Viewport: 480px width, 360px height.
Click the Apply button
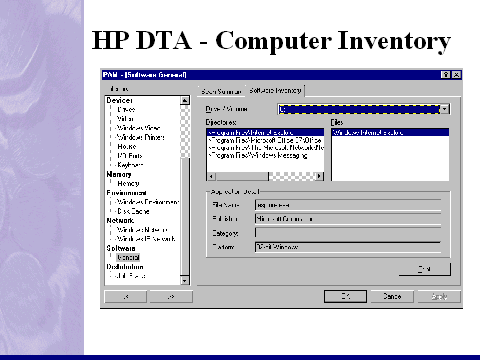point(439,296)
